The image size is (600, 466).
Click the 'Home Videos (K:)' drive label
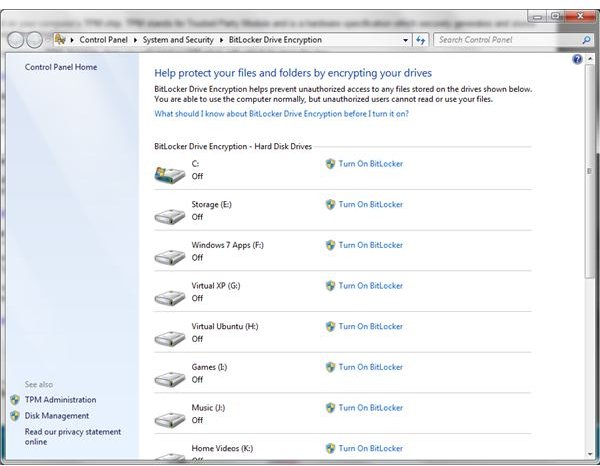[x=222, y=448]
